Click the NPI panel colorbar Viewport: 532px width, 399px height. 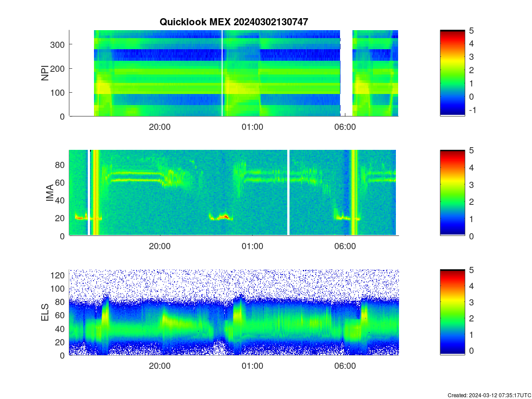tap(452, 73)
